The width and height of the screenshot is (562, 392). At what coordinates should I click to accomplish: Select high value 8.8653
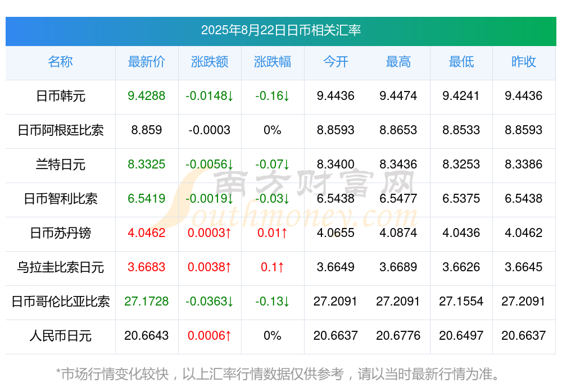tap(398, 130)
